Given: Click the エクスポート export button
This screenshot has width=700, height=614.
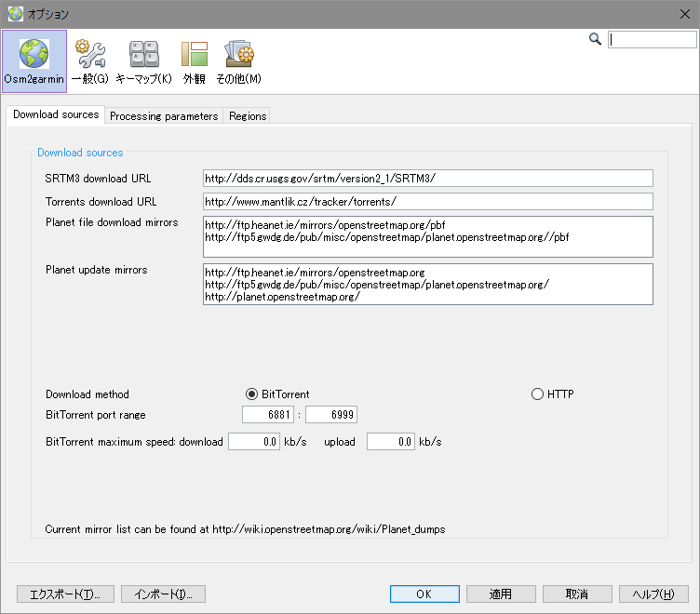Looking at the screenshot, I should [x=65, y=594].
